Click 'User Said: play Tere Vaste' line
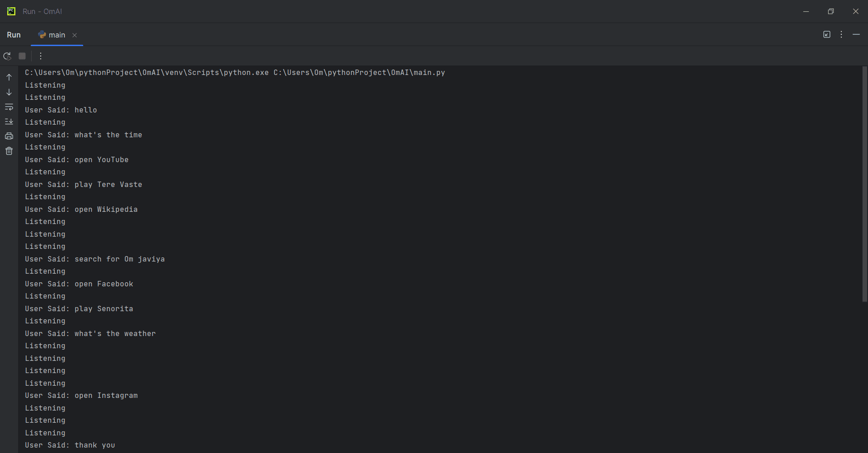This screenshot has width=868, height=453. pos(84,185)
